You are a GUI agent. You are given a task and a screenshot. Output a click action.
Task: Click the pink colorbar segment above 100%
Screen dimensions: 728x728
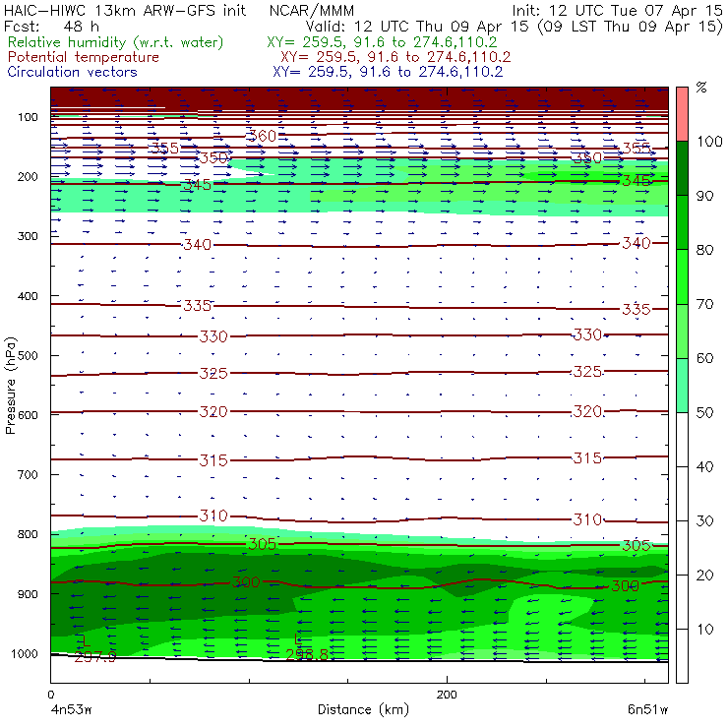pos(682,114)
